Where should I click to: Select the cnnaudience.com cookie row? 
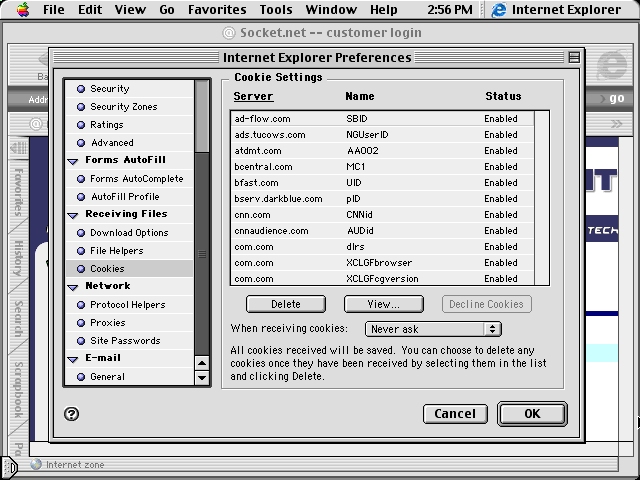[382, 231]
